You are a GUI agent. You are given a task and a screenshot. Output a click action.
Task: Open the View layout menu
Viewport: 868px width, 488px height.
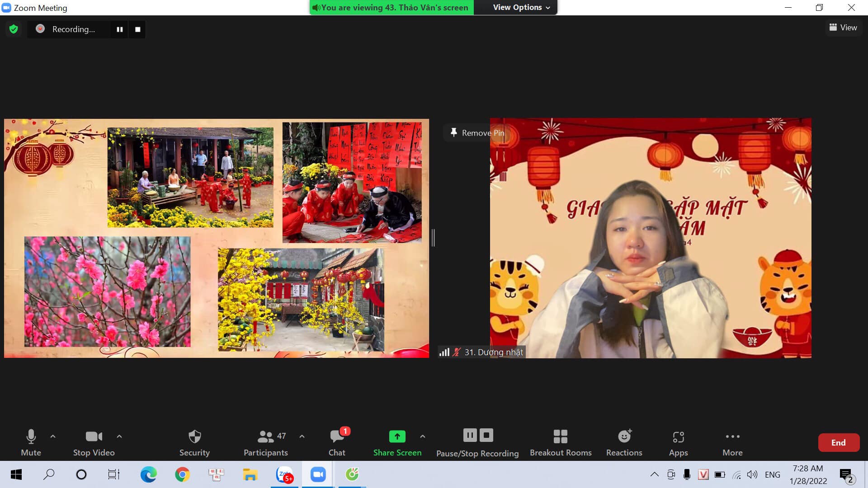click(843, 28)
